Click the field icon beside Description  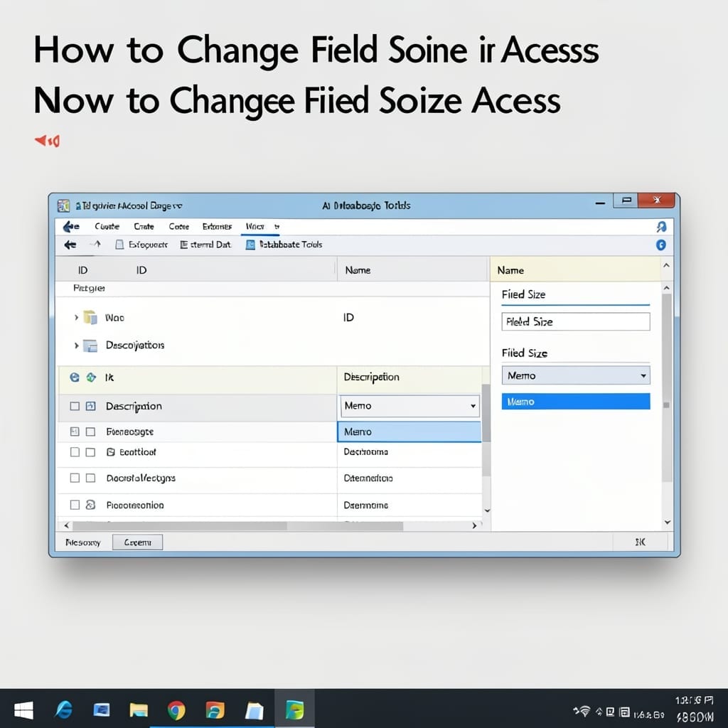pyautogui.click(x=90, y=406)
